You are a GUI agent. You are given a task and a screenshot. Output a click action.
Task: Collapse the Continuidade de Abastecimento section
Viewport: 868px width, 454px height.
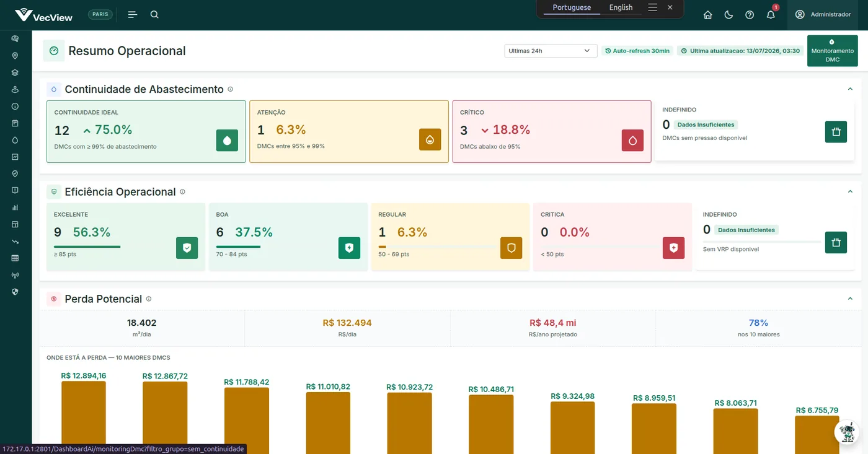(850, 89)
